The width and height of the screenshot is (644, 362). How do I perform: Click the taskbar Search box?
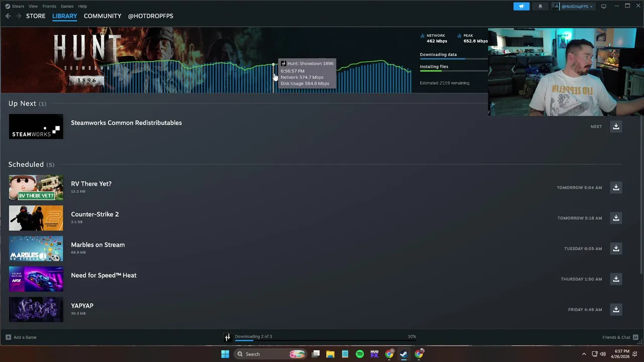pos(271,354)
